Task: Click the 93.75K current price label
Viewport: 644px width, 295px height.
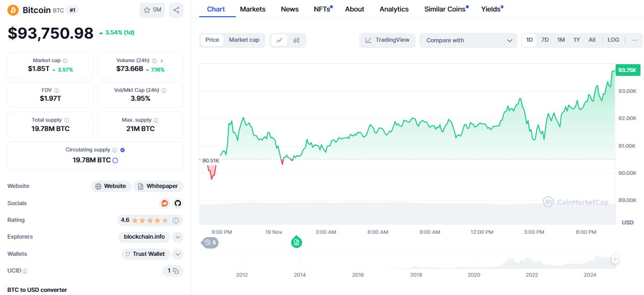Action: [627, 70]
